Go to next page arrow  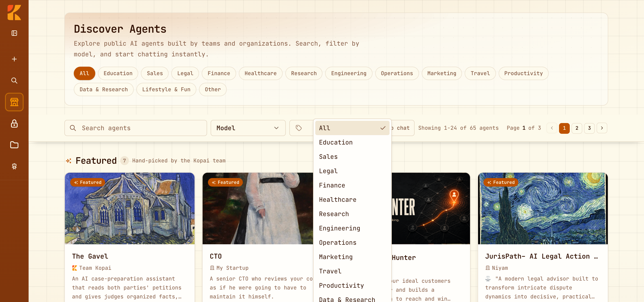click(602, 128)
